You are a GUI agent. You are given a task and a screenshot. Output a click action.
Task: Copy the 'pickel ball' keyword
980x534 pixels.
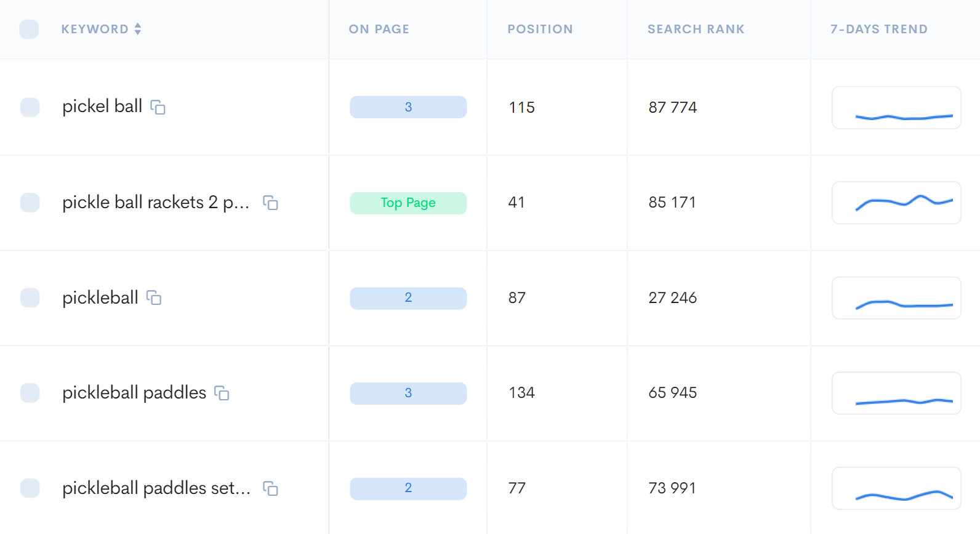(x=158, y=107)
